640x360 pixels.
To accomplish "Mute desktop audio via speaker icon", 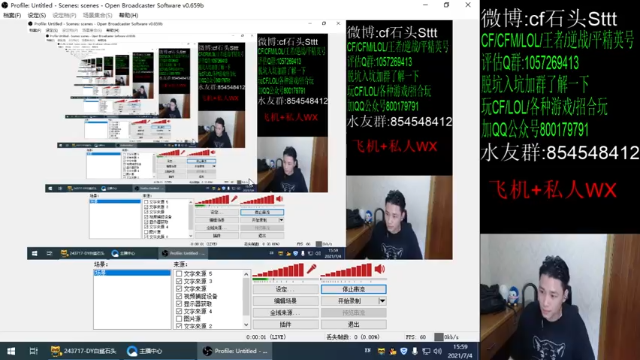I will (x=380, y=269).
